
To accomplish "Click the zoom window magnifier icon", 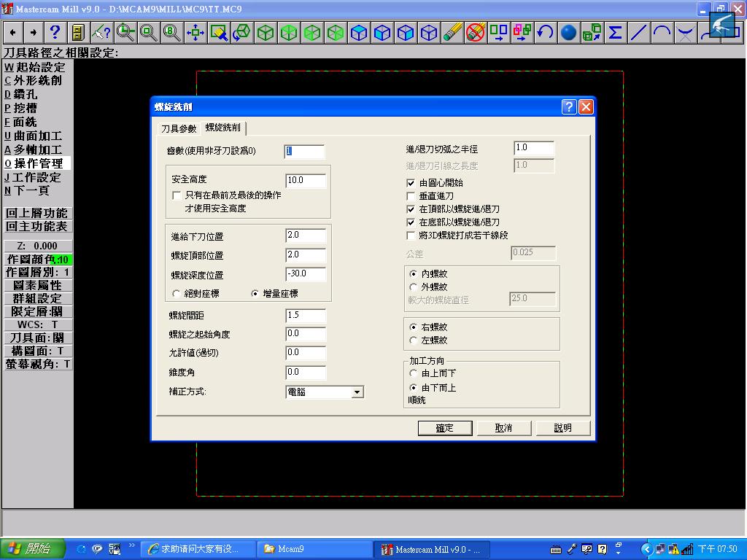I will pos(125,32).
